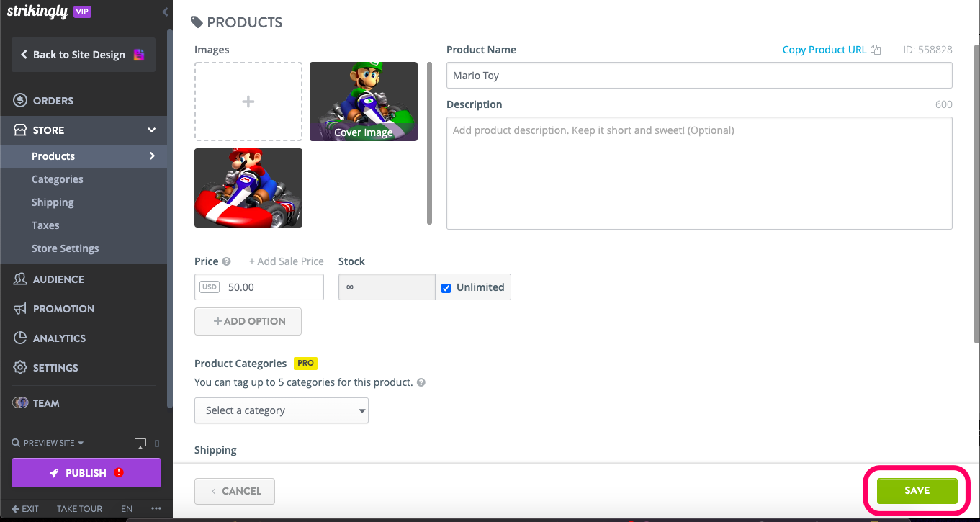The height and width of the screenshot is (522, 980).
Task: Go back to Site Design
Action: 84,55
